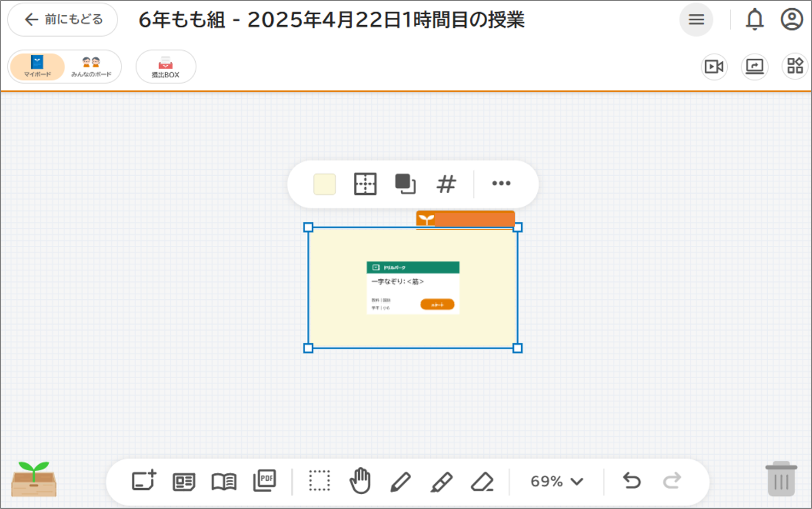Select the eraser tool
The image size is (812, 509).
[482, 482]
